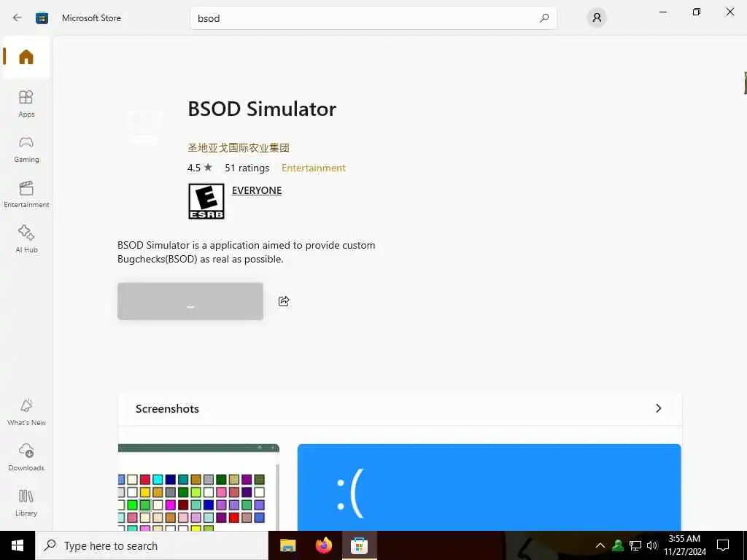747x560 pixels.
Task: Open the notification center icon
Action: [x=723, y=545]
